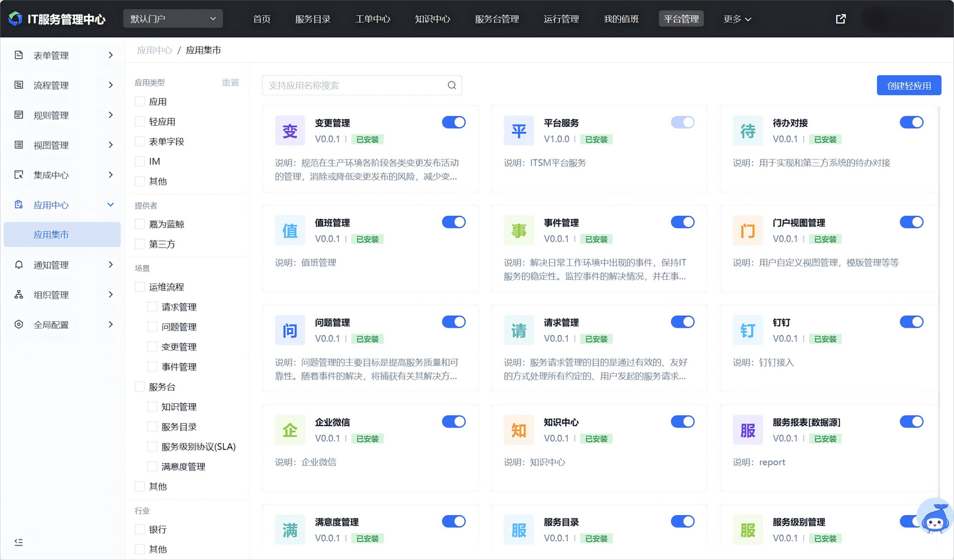The image size is (954, 560).
Task: Open 运行管理 top menu
Action: (561, 19)
